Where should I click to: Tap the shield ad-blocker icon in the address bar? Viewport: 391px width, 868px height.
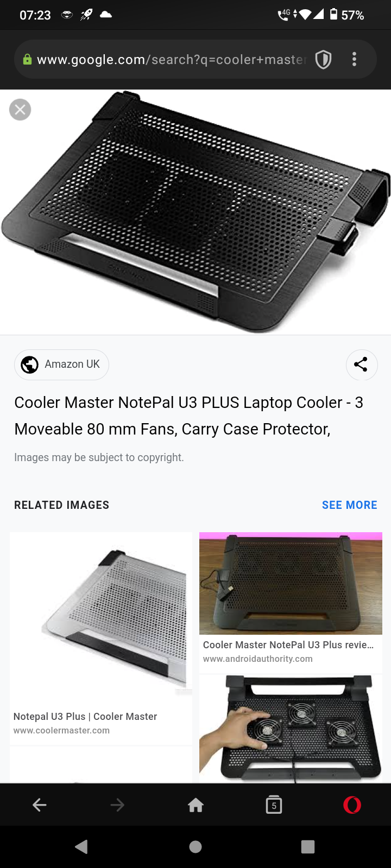click(x=324, y=59)
